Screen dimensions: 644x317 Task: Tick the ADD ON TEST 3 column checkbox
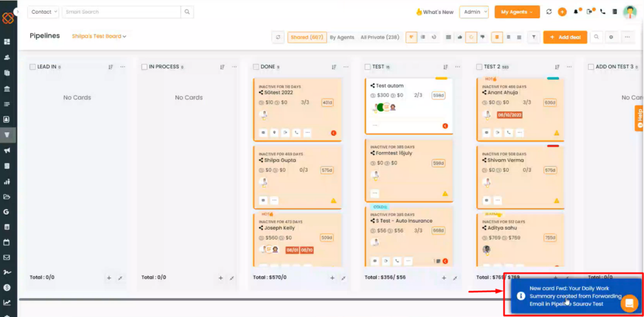coord(591,67)
